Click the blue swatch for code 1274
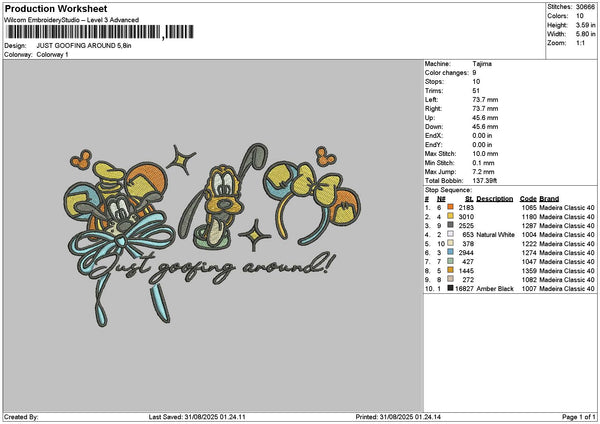The image size is (600, 424). click(x=450, y=252)
